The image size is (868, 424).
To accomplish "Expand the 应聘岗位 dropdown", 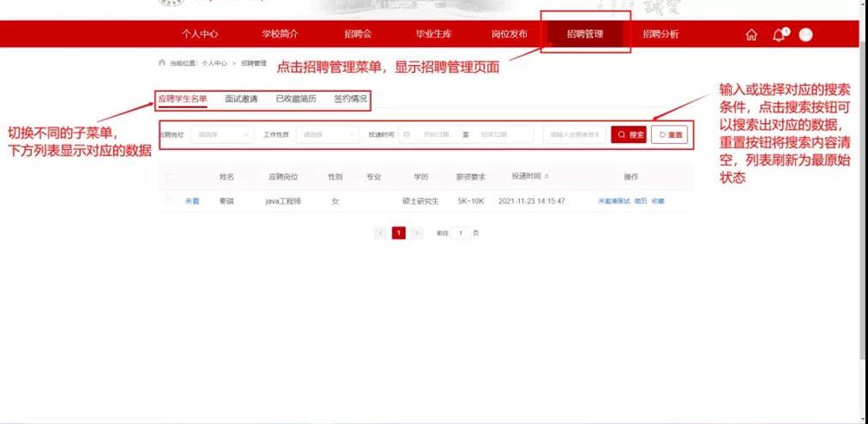I will [223, 134].
